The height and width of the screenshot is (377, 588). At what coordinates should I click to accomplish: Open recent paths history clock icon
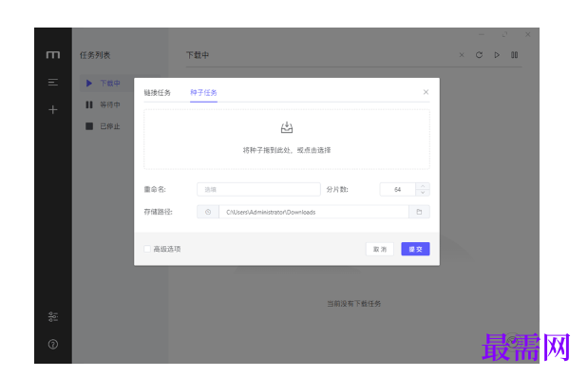pos(208,212)
